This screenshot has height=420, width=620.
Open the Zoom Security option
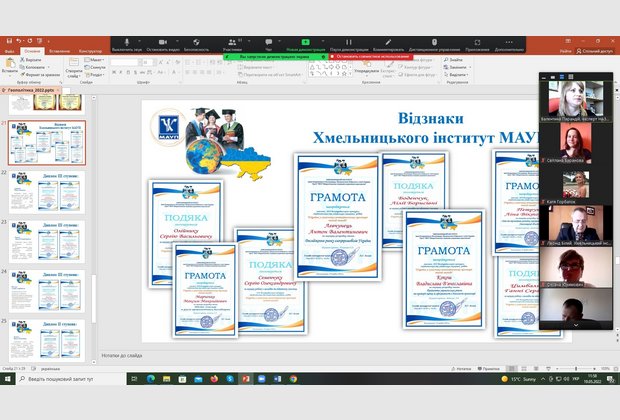pyautogui.click(x=196, y=45)
